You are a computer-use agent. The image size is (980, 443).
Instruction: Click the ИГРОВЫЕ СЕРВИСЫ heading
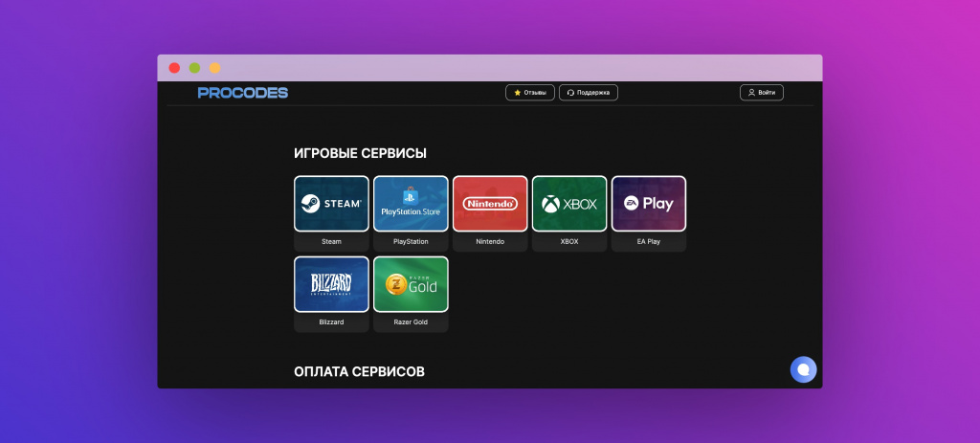coord(360,153)
